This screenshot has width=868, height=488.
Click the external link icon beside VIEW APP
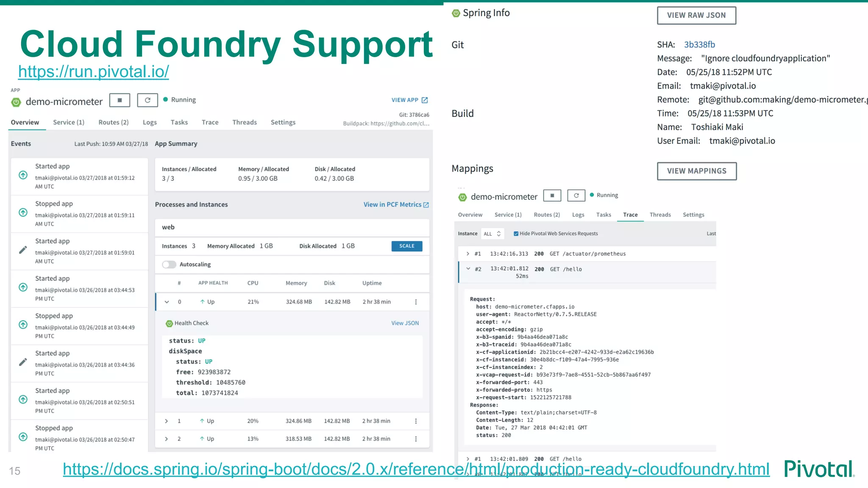425,100
